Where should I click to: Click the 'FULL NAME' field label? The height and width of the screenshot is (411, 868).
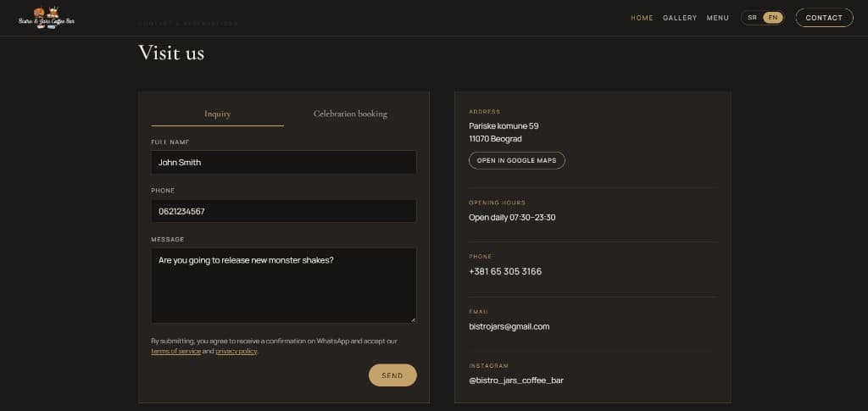pyautogui.click(x=170, y=142)
